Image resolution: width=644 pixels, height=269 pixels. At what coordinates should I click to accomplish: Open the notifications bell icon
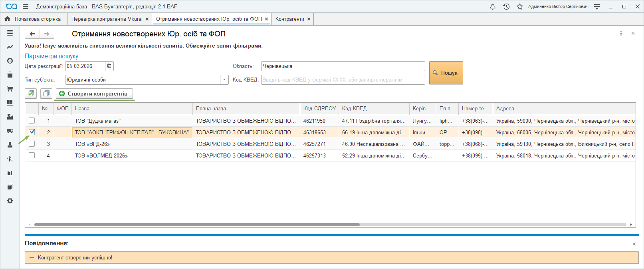493,7
